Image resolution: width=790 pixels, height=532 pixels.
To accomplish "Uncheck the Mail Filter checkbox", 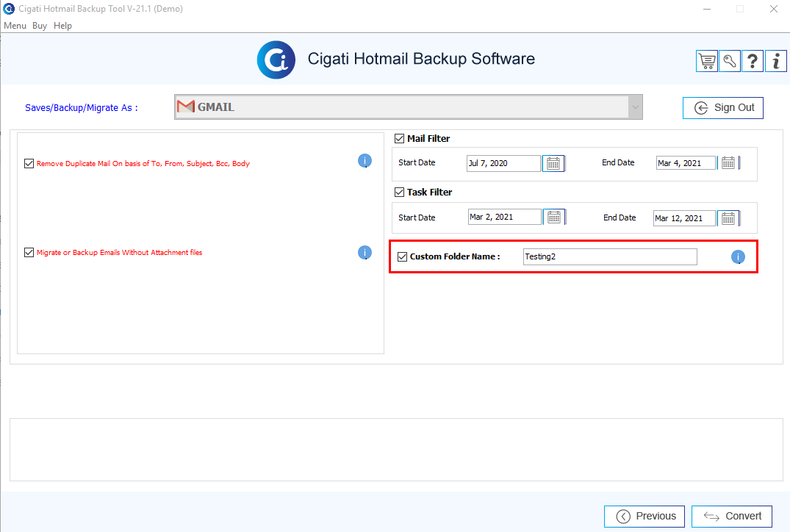I will click(x=400, y=139).
